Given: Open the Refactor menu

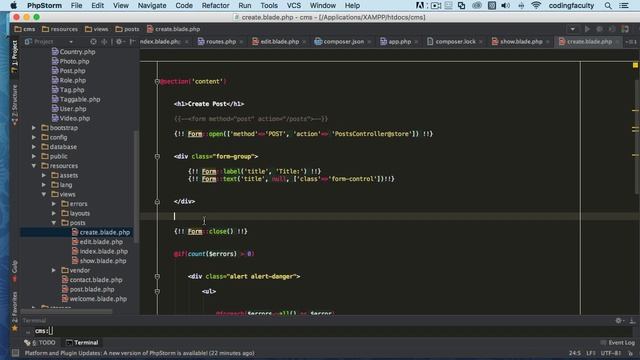Looking at the screenshot, I should tap(215, 5).
